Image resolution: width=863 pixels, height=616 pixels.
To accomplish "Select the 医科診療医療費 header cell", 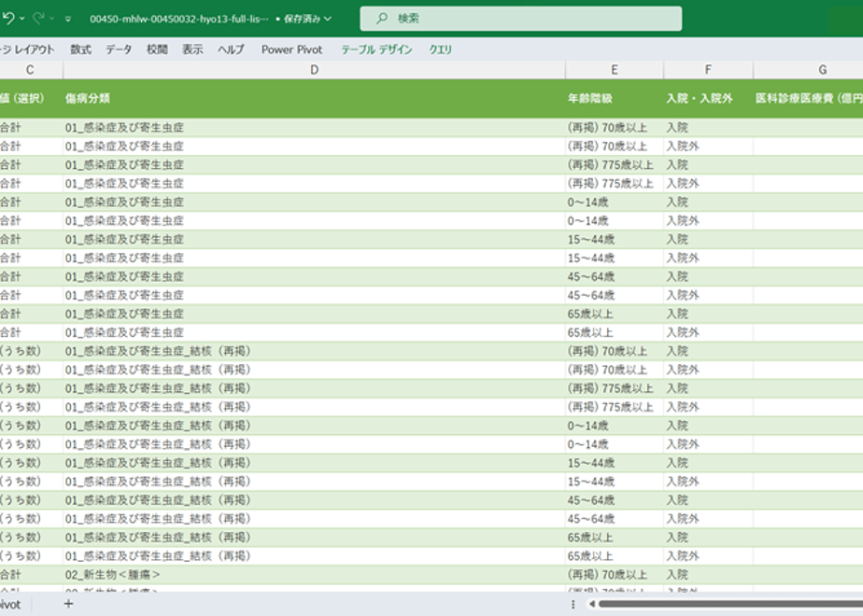I will [x=808, y=98].
